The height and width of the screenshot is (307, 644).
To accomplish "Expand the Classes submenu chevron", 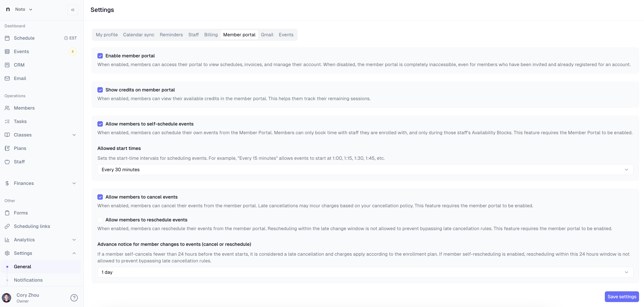I will tap(74, 135).
